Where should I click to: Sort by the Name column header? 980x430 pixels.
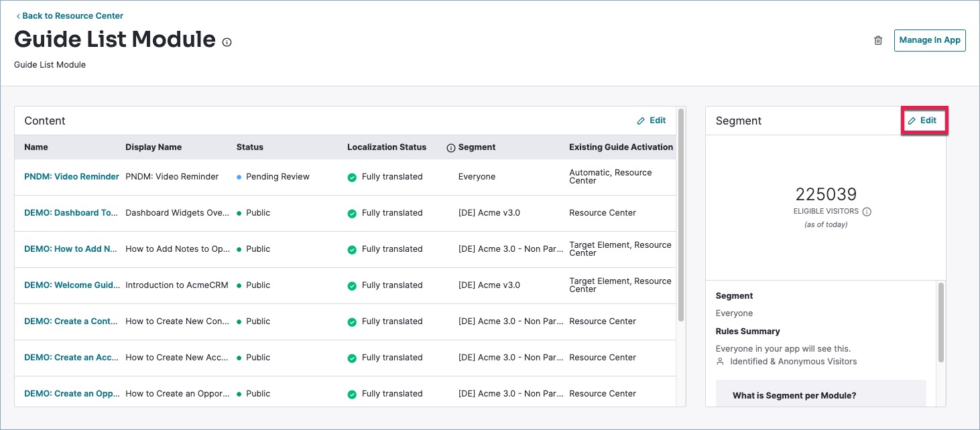click(x=36, y=147)
